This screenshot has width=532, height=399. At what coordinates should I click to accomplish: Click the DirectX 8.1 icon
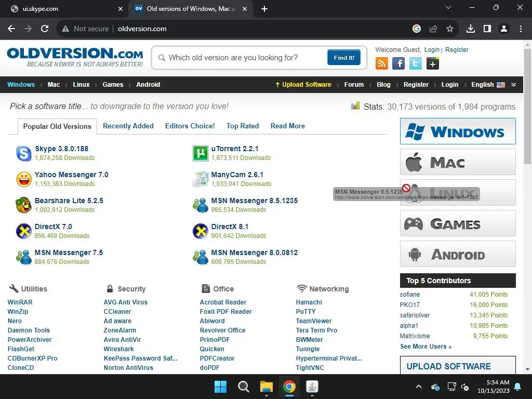click(200, 231)
